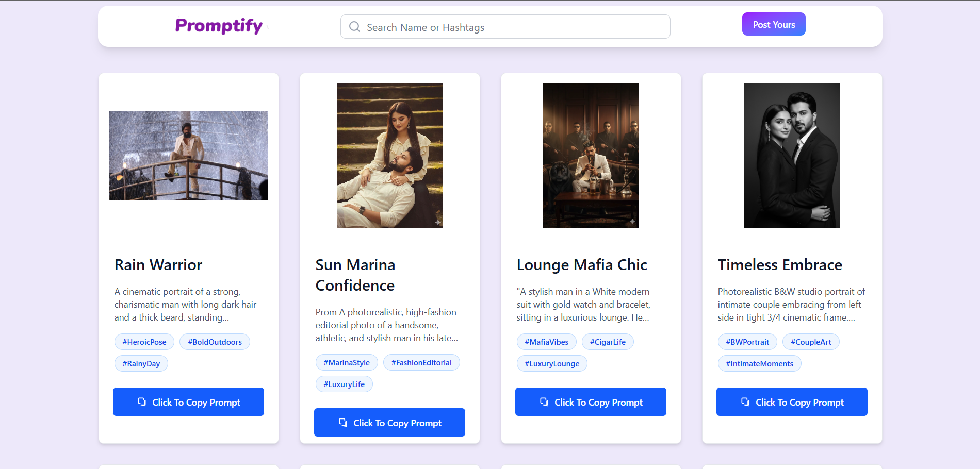Select the #RainyDay hashtag
Viewport: 980px width, 469px height.
141,363
